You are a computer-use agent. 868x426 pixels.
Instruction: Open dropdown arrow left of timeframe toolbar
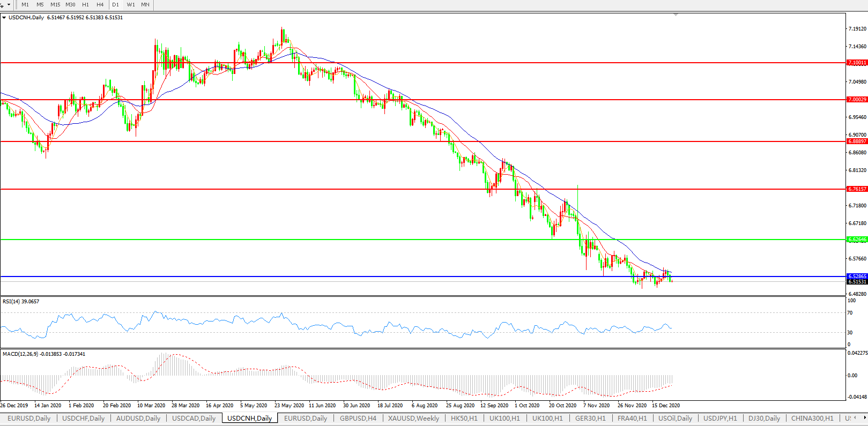pyautogui.click(x=9, y=5)
